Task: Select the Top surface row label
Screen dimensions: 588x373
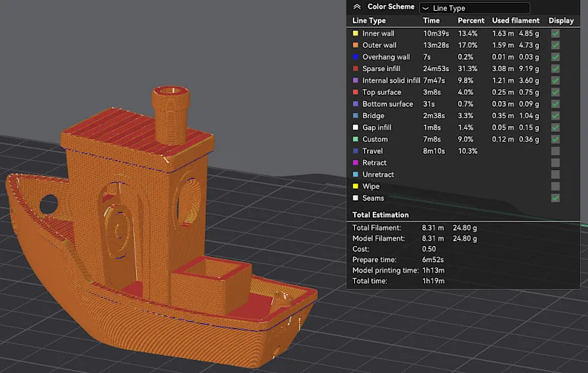Action: [x=381, y=92]
